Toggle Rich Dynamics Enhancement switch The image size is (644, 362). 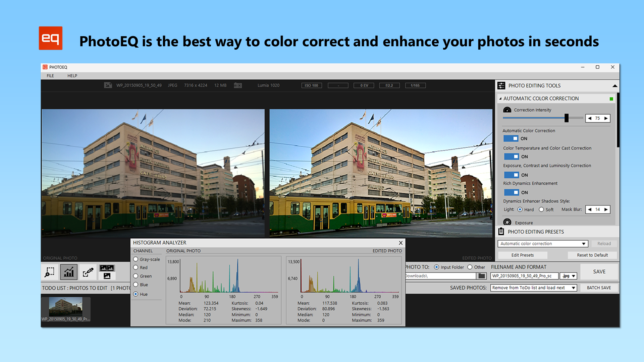[x=512, y=192]
